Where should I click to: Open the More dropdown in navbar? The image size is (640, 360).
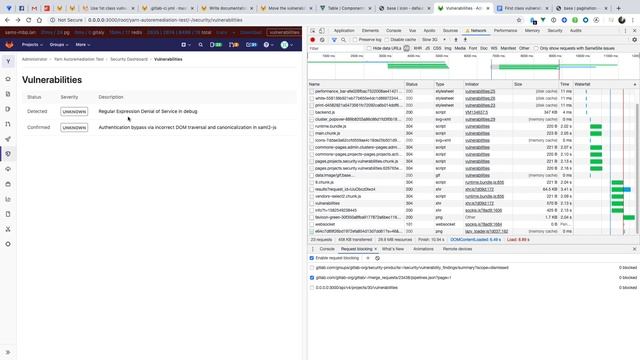pos(82,45)
